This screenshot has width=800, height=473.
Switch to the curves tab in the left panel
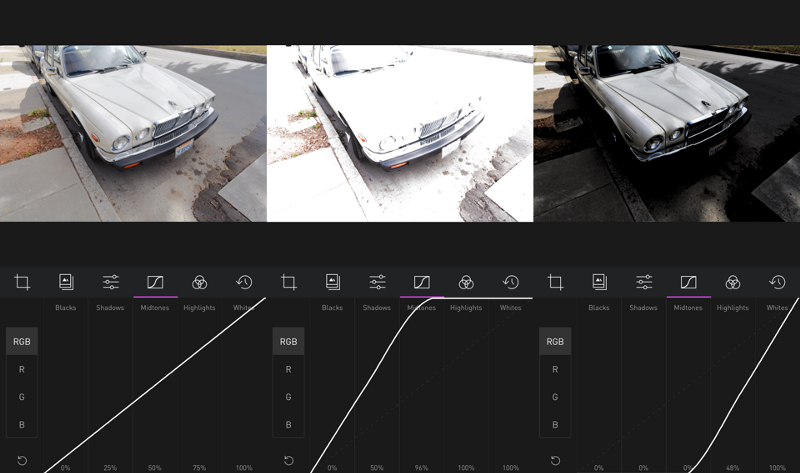tap(155, 283)
